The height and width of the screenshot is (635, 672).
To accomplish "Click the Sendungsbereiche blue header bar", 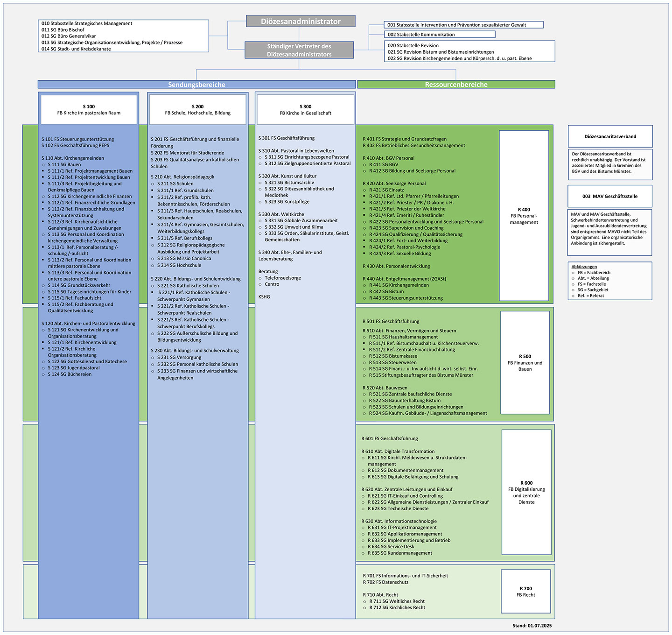I will point(196,85).
